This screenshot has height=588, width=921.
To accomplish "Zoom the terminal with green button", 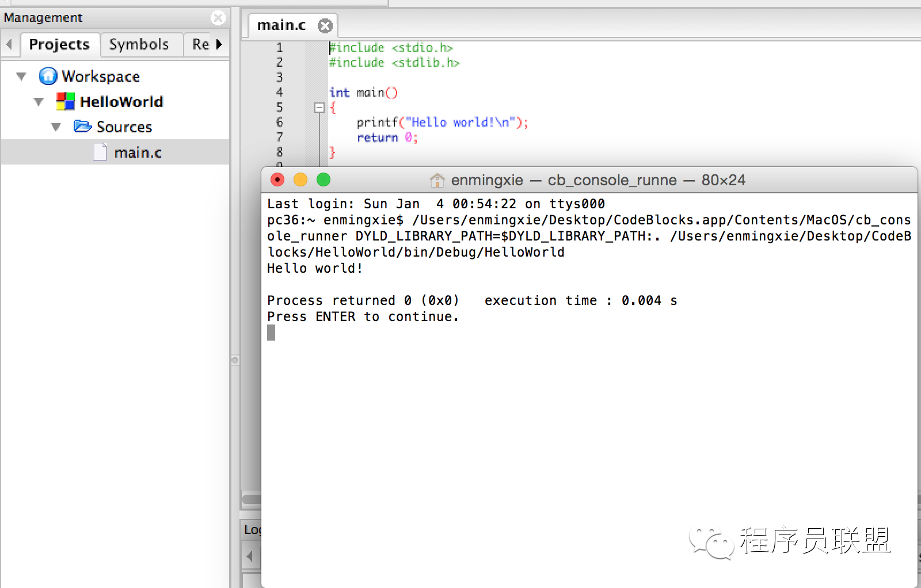I will click(324, 180).
